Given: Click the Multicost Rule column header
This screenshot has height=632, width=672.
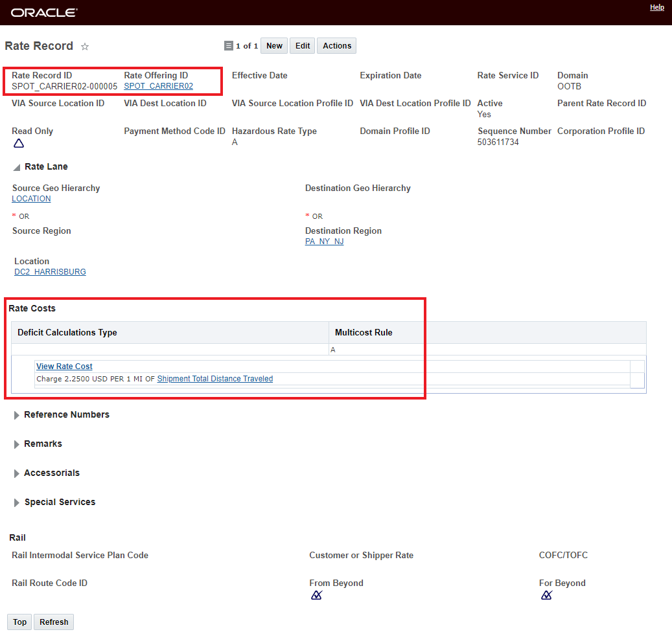Looking at the screenshot, I should coord(364,333).
